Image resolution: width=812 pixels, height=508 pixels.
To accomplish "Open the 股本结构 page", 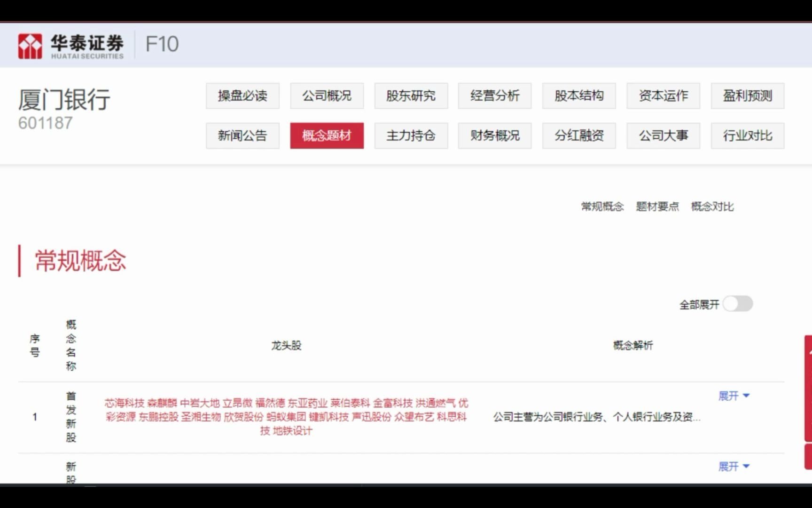I will (x=578, y=96).
